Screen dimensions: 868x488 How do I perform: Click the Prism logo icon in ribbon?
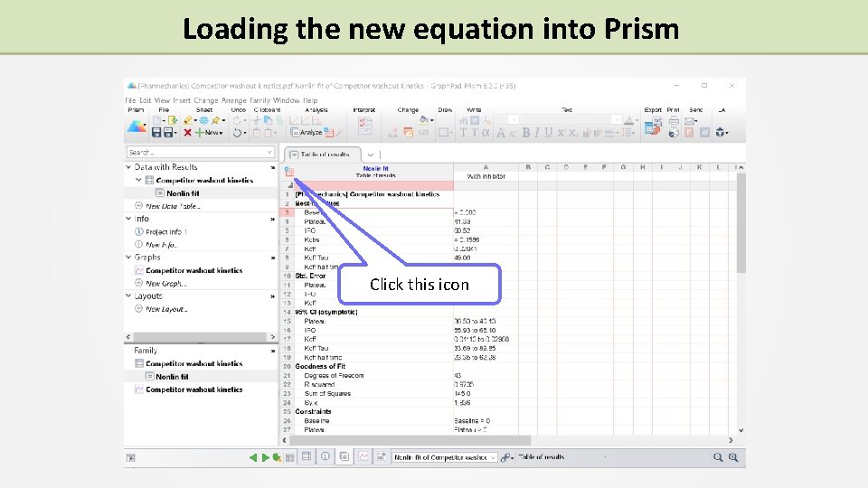click(x=137, y=127)
